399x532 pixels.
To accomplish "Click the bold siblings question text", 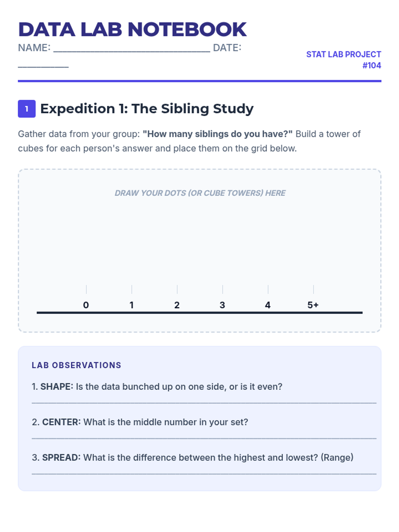I will (217, 134).
